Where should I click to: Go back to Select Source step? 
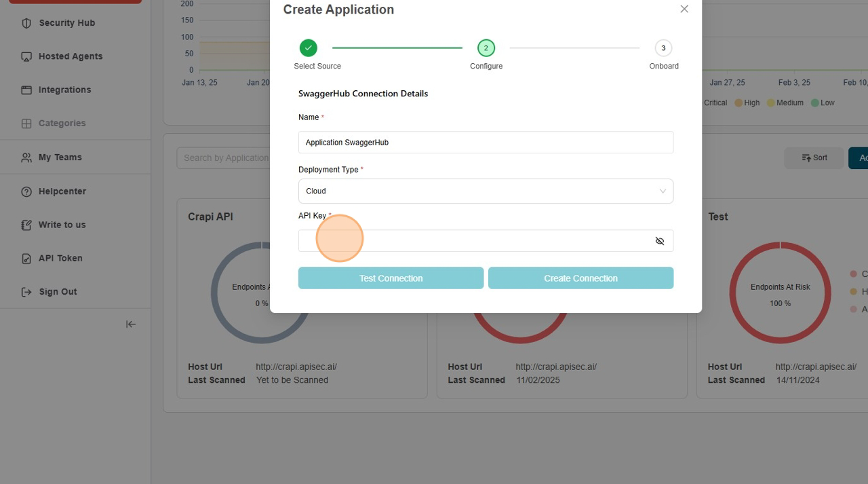tap(309, 48)
